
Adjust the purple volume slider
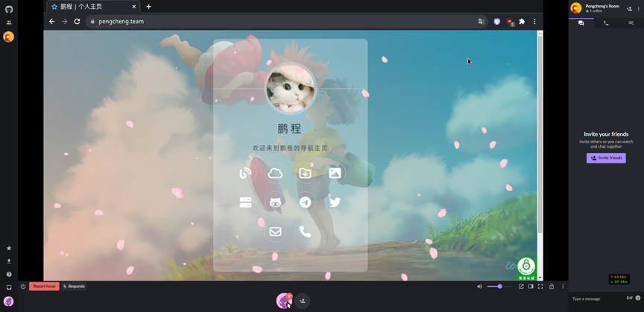pos(499,286)
